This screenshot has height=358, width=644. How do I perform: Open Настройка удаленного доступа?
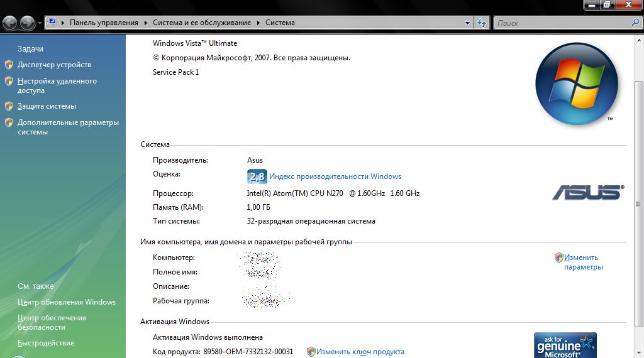(57, 85)
